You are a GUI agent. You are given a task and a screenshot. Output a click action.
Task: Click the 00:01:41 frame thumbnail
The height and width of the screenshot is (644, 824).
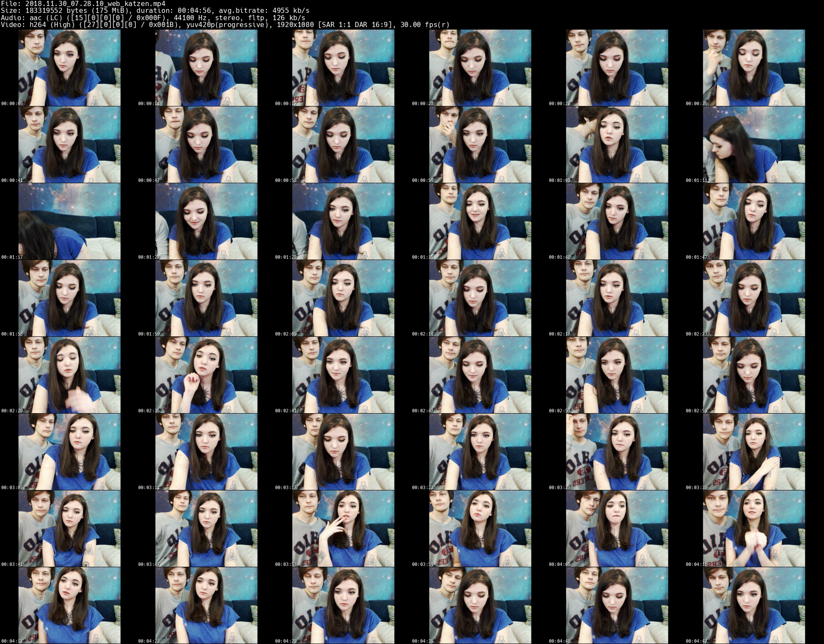coord(617,221)
